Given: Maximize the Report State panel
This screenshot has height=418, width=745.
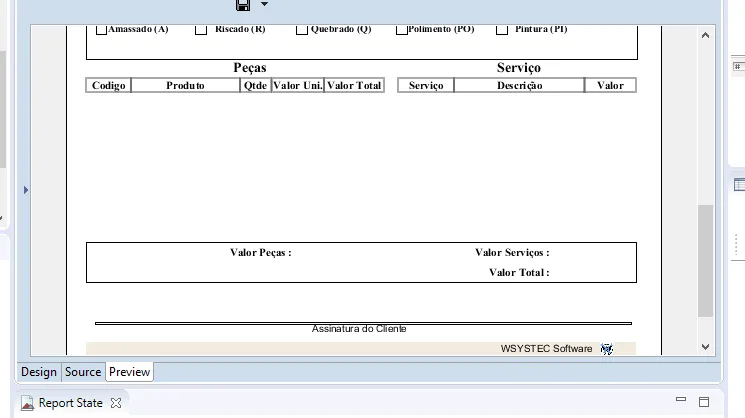Looking at the screenshot, I should 704,402.
